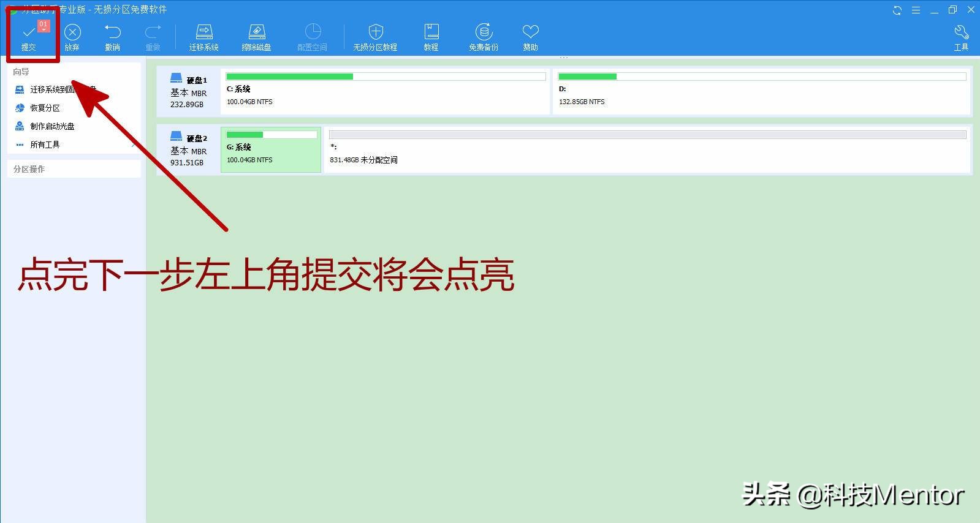Open the 教程 (Tutorial) book icon
980x523 pixels.
(431, 32)
